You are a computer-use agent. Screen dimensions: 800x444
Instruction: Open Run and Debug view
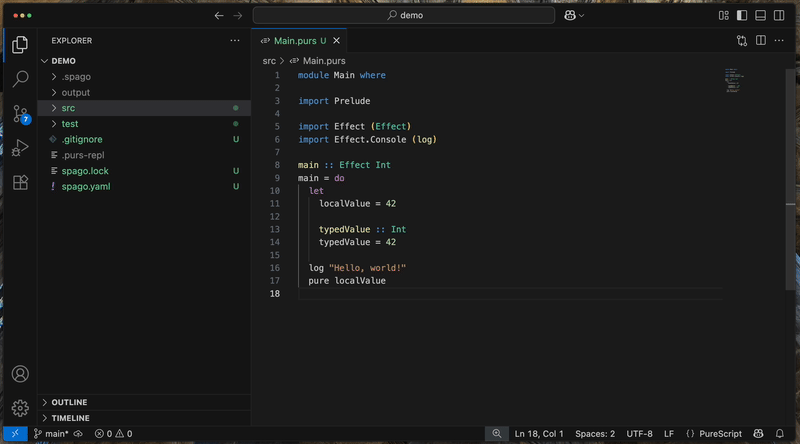click(20, 147)
